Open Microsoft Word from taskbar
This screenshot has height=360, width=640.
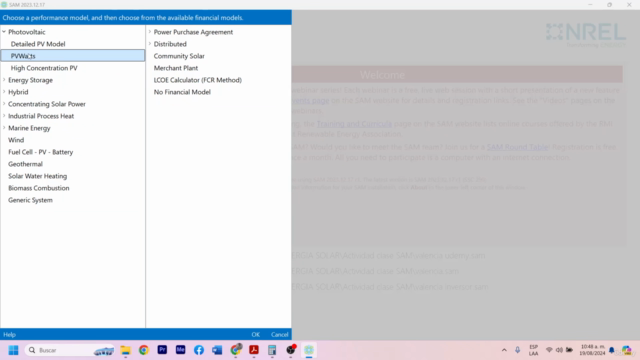point(217,350)
